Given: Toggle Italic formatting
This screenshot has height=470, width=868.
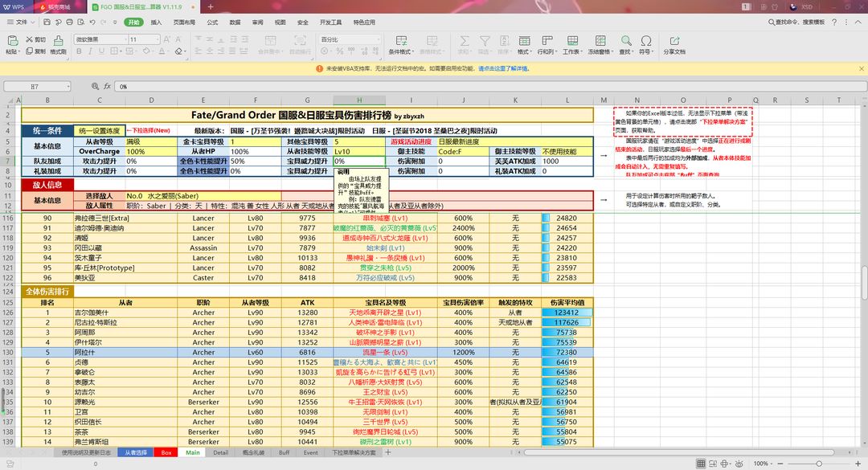Looking at the screenshot, I should 91,51.
